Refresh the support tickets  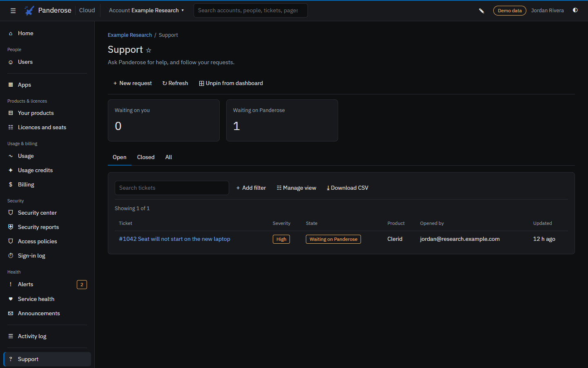point(175,83)
